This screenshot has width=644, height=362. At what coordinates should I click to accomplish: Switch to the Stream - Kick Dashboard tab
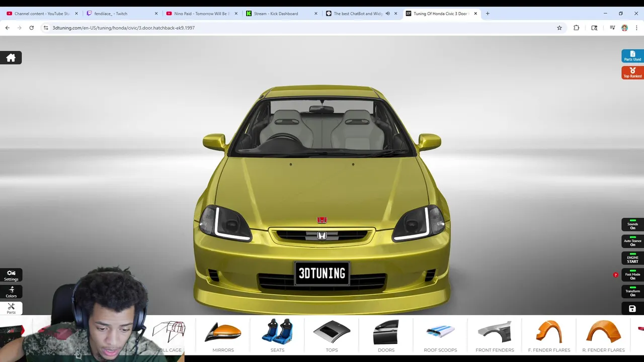282,14
